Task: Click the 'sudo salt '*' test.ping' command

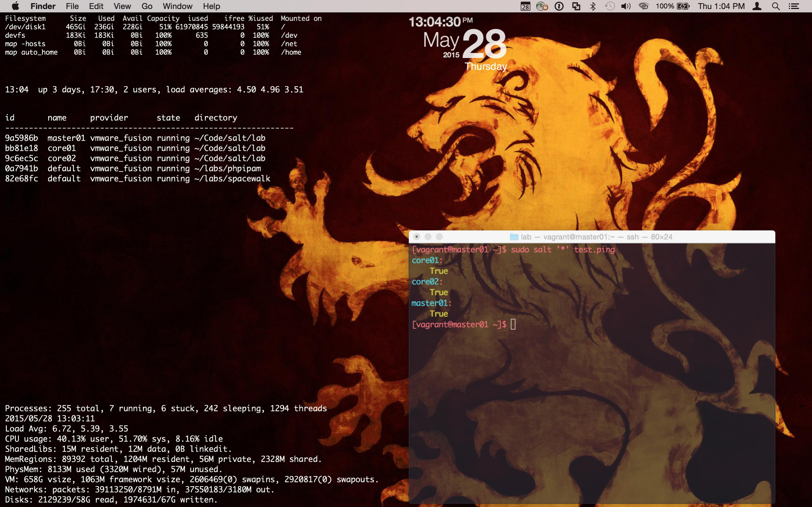Action: point(563,249)
